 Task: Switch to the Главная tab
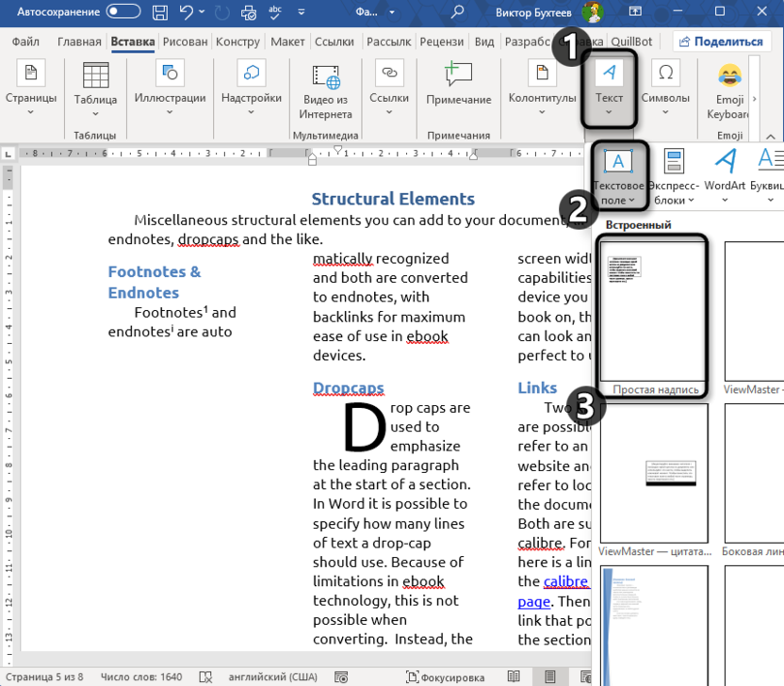pyautogui.click(x=79, y=42)
